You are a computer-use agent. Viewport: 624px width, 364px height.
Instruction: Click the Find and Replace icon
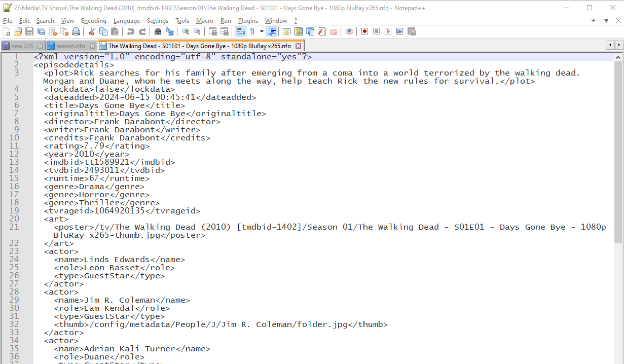(x=170, y=31)
